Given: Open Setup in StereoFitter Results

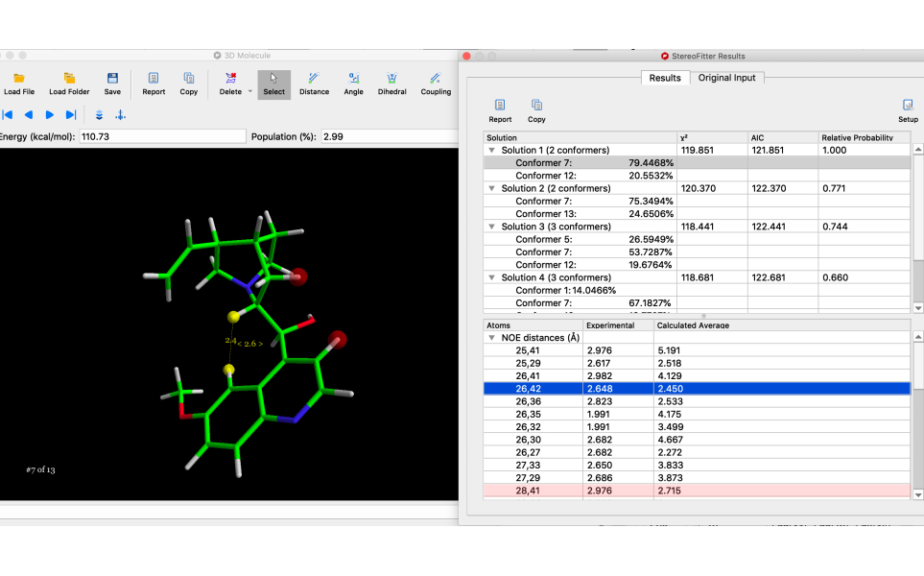Looking at the screenshot, I should [x=908, y=110].
